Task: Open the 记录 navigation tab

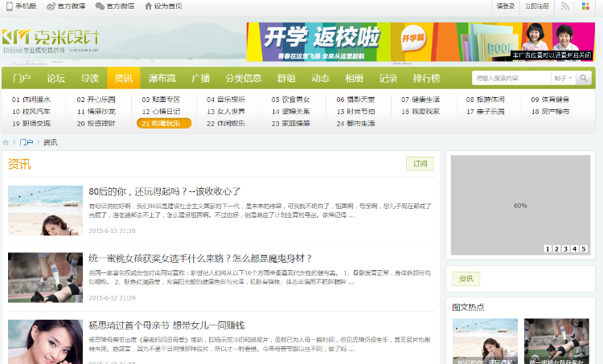Action: pyautogui.click(x=388, y=78)
